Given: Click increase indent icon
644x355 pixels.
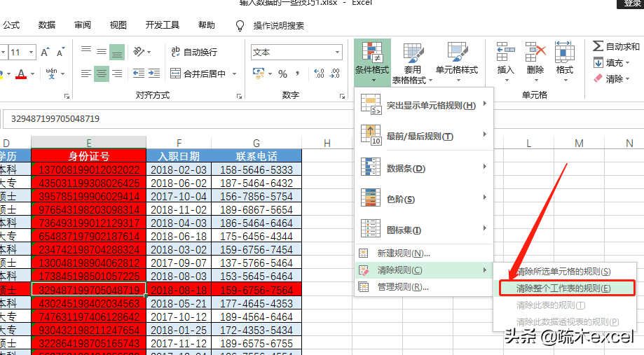Looking at the screenshot, I should (x=154, y=74).
